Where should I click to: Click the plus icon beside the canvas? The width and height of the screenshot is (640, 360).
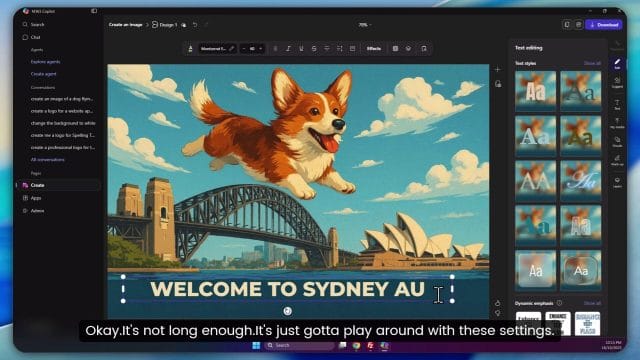click(x=498, y=69)
